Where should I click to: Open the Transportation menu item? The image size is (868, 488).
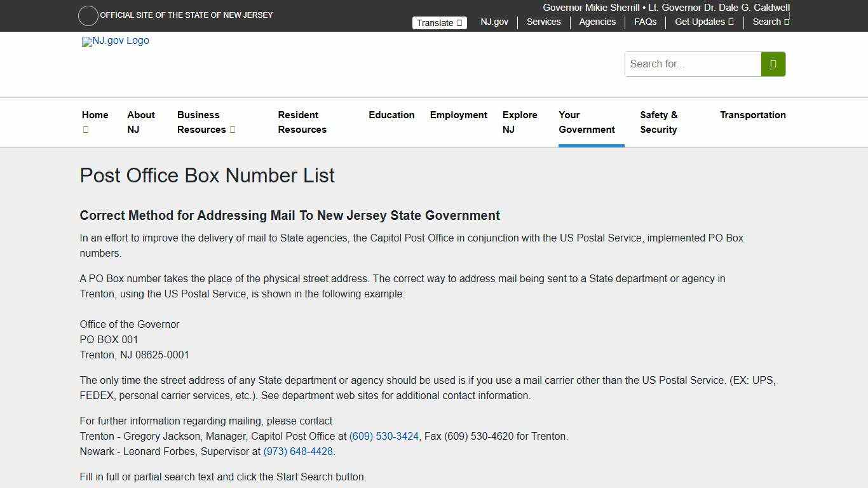pyautogui.click(x=753, y=115)
